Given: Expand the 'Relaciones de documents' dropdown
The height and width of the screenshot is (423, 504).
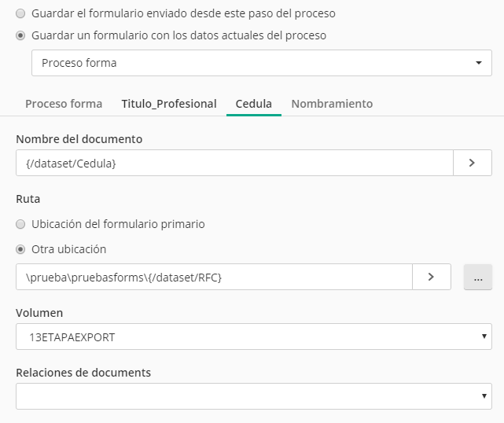Looking at the screenshot, I should click(252, 396).
